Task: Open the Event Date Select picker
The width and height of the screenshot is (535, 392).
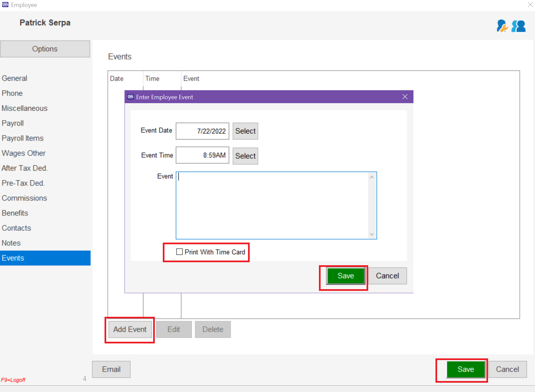Action: [245, 131]
